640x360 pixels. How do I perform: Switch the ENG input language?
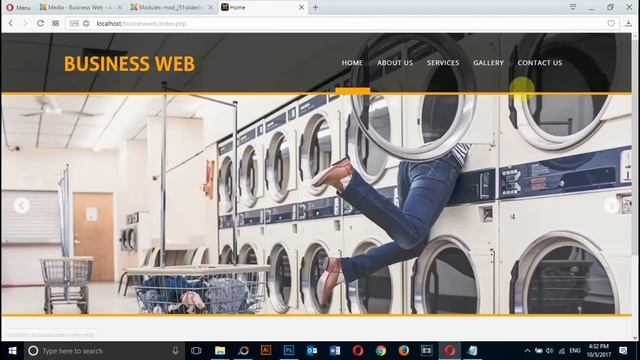pyautogui.click(x=575, y=351)
